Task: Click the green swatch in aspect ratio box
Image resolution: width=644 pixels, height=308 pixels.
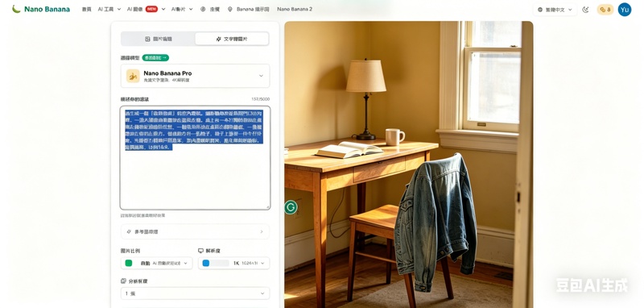Action: [129, 263]
